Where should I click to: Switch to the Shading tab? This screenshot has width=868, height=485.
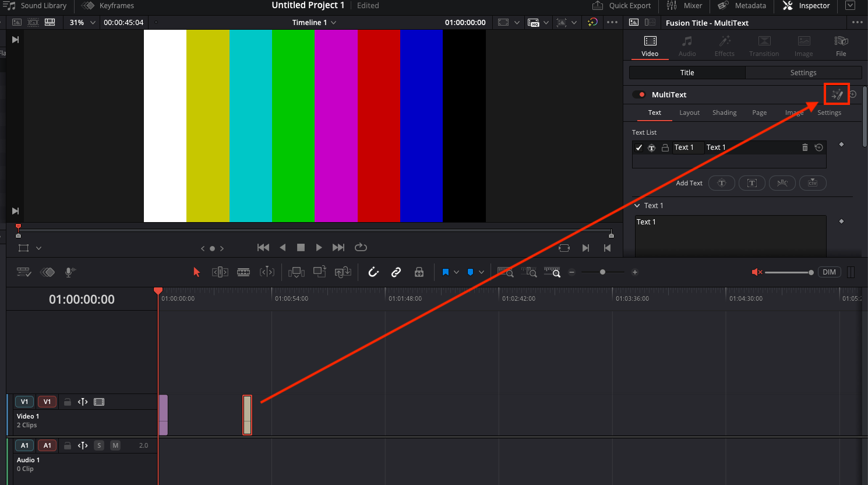tap(724, 113)
